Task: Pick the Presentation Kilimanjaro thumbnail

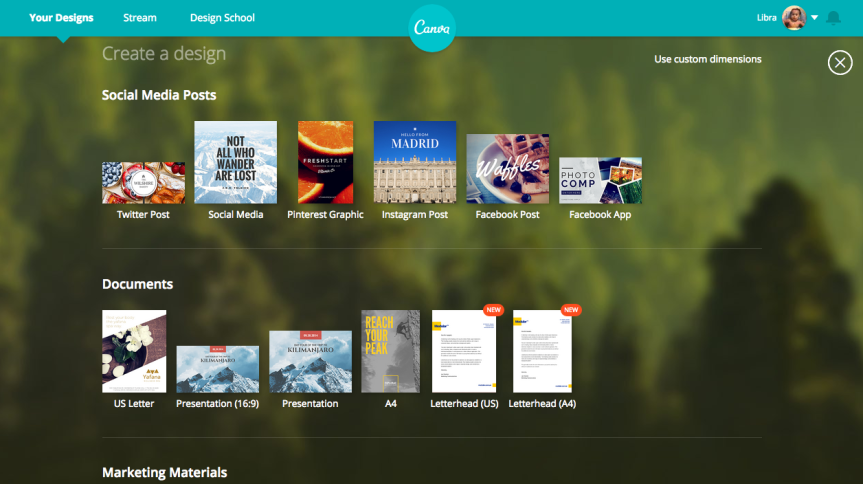Action: [x=310, y=362]
